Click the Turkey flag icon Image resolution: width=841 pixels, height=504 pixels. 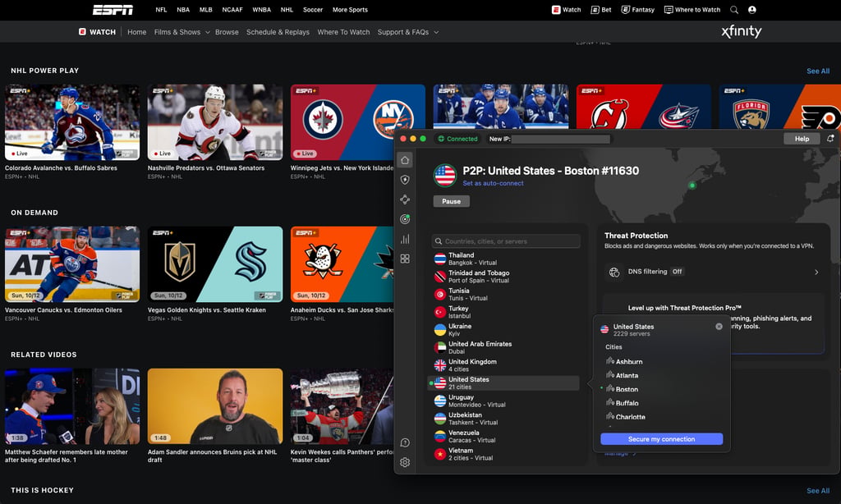point(440,312)
